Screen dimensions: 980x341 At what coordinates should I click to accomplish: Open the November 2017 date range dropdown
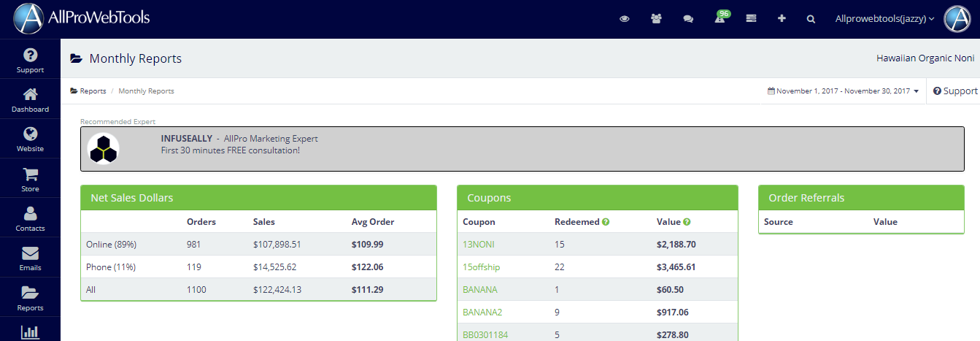[843, 91]
